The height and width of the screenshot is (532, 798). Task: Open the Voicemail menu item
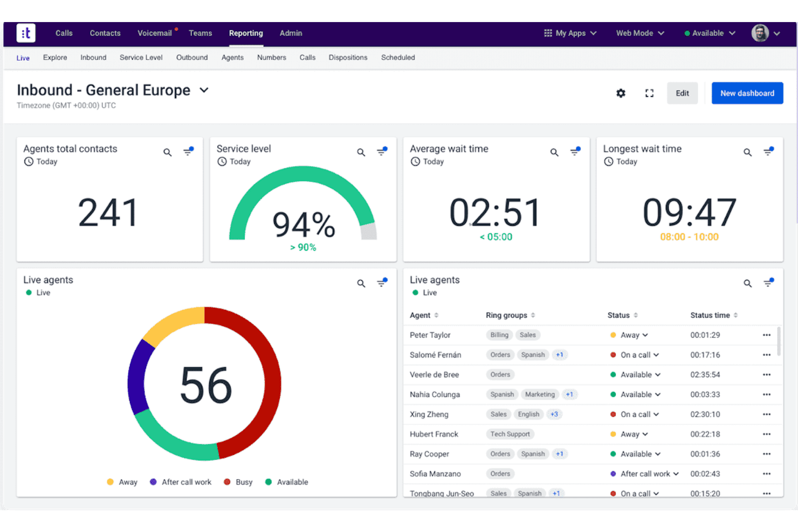pyautogui.click(x=155, y=33)
